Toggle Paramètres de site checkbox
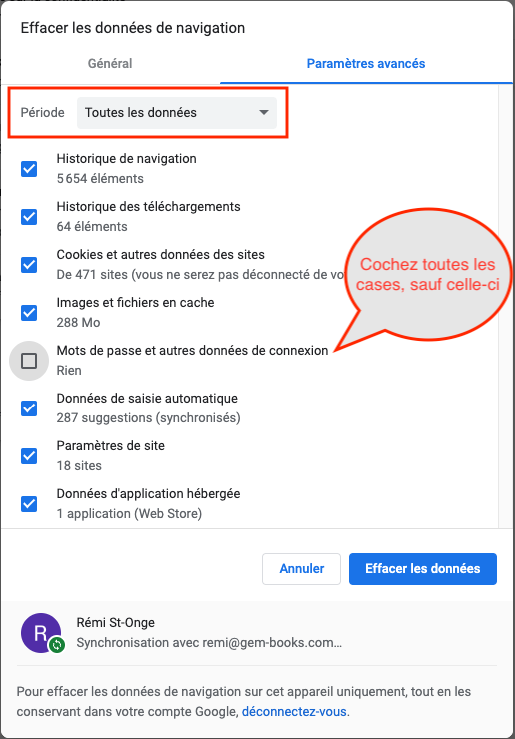 tap(29, 456)
